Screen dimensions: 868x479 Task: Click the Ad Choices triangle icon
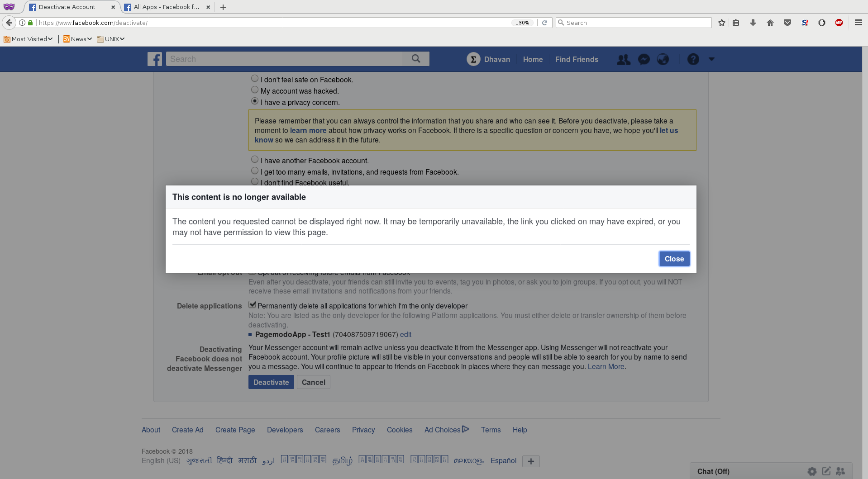(x=466, y=429)
